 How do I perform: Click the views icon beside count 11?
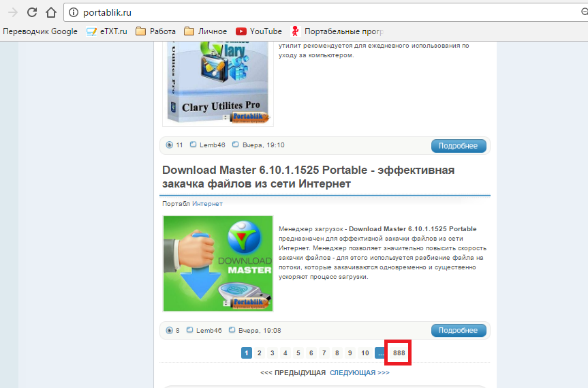[x=170, y=145]
